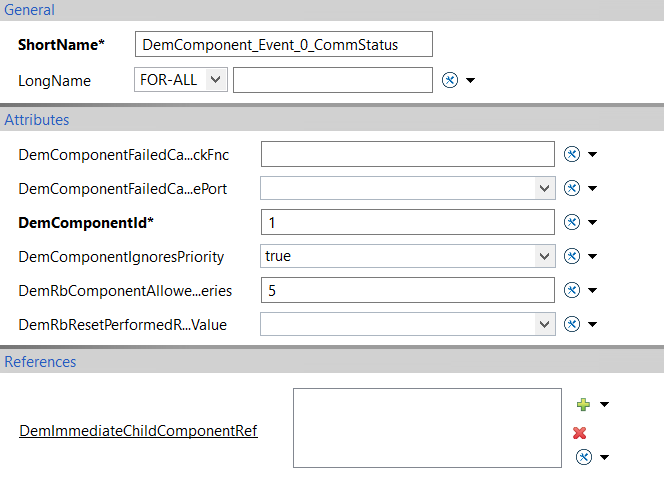Click tool icon beside DemComponentIgnoresPriority
This screenshot has width=664, height=481.
572,256
